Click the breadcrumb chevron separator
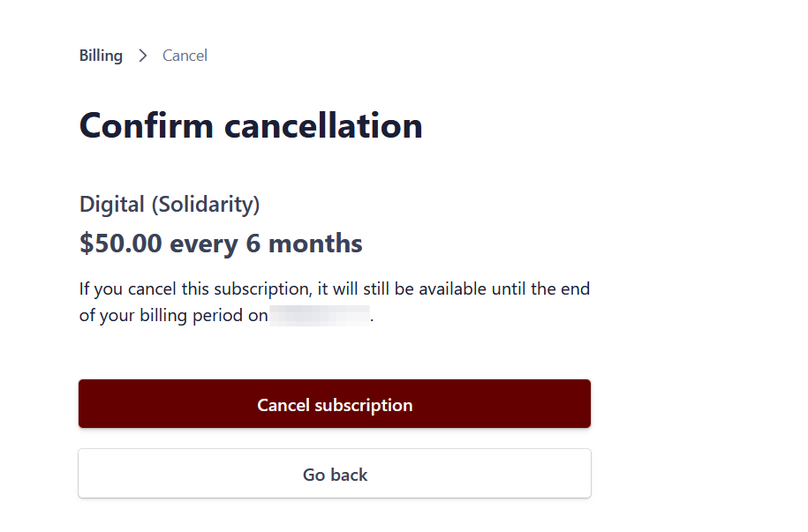Image resolution: width=808 pixels, height=532 pixels. click(143, 56)
